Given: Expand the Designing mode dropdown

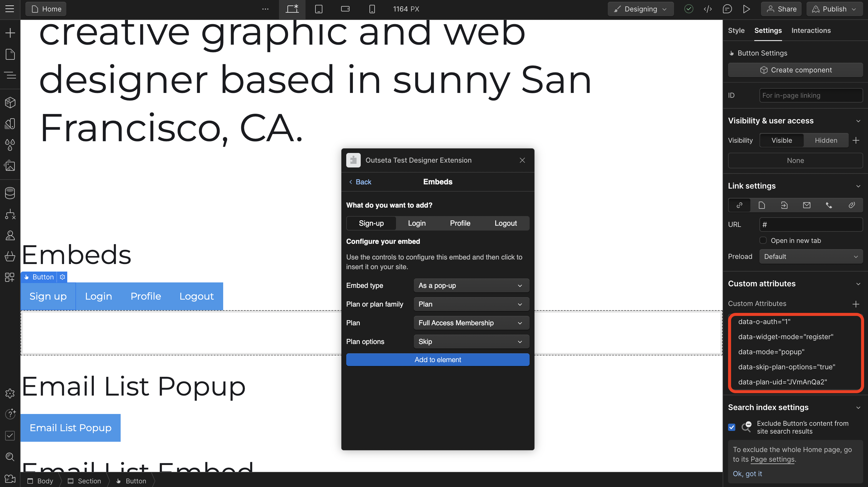Looking at the screenshot, I should pos(641,9).
